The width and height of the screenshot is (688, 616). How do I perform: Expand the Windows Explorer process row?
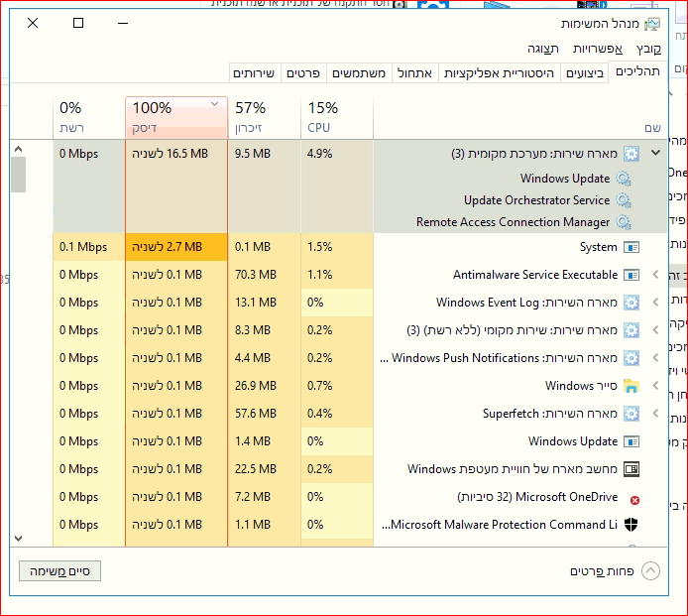(655, 386)
